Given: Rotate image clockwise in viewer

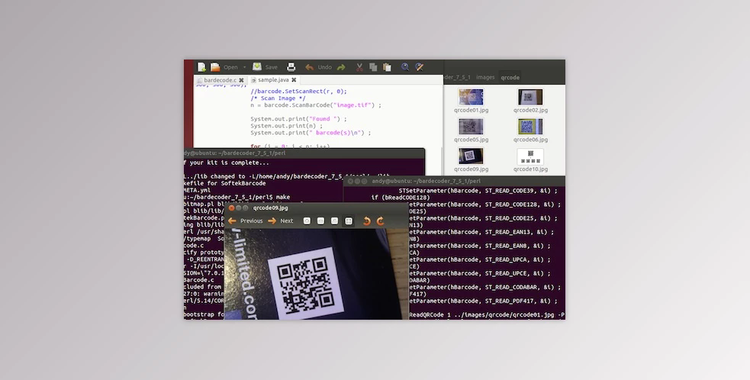Looking at the screenshot, I should (x=381, y=221).
